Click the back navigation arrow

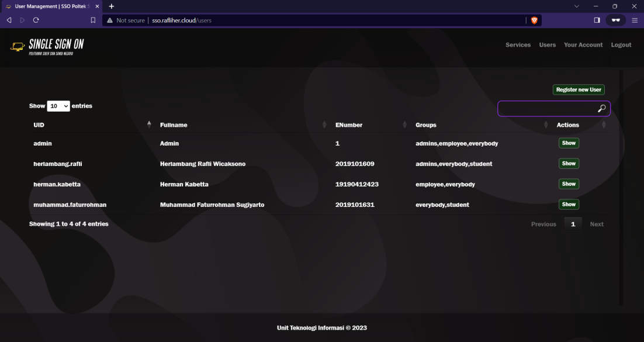[x=8, y=19]
